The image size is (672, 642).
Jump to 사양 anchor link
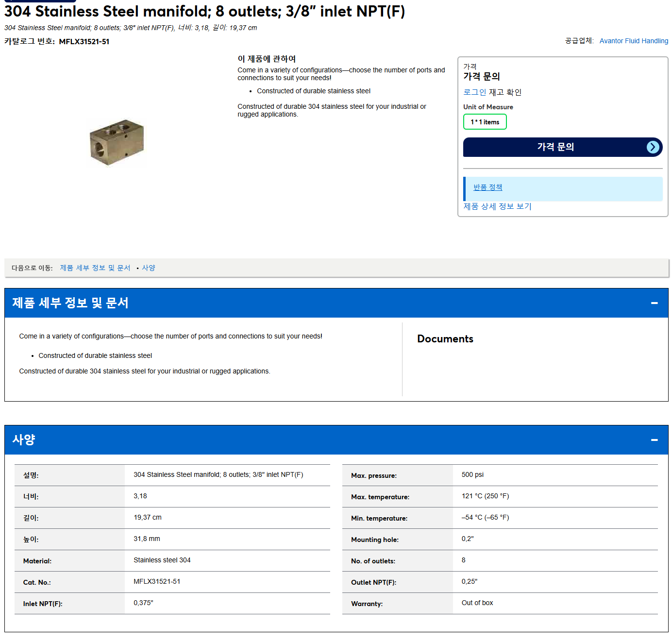[x=149, y=268]
